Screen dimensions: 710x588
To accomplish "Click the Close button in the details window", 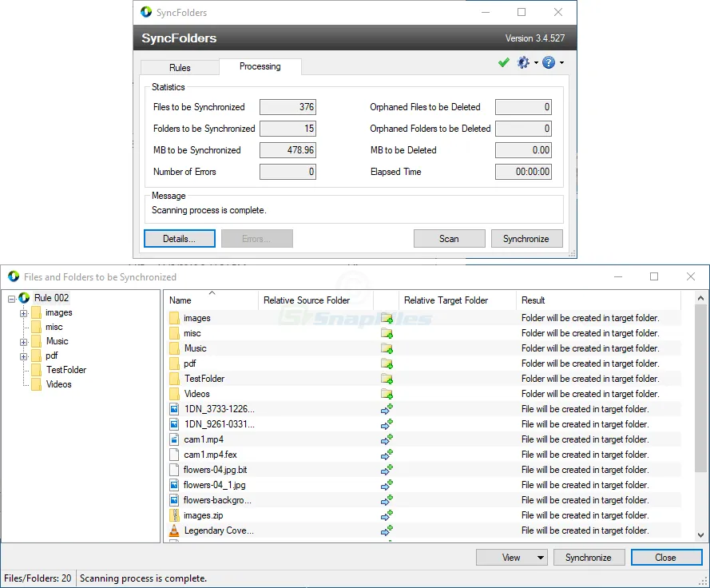I will [x=667, y=557].
